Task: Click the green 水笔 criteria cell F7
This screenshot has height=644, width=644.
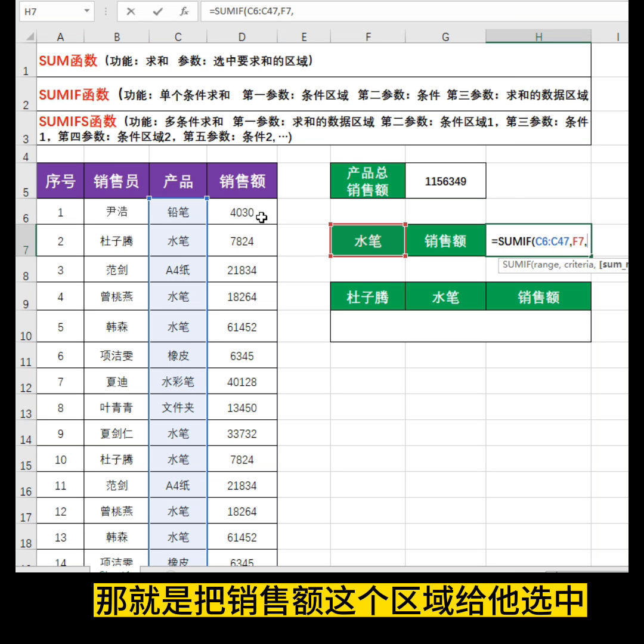Action: (368, 240)
